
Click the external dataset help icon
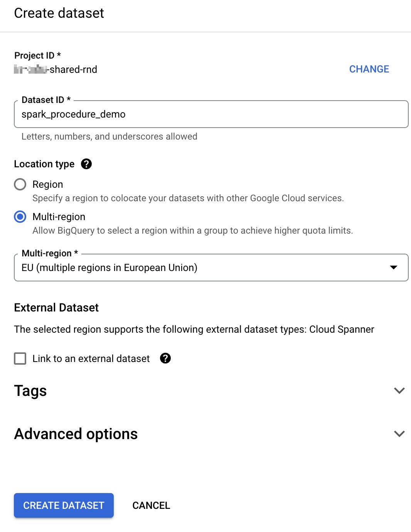(x=165, y=359)
